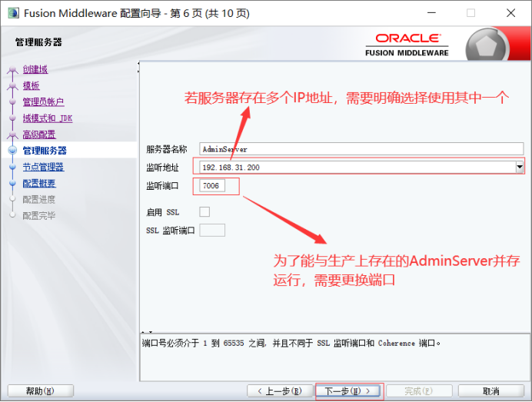Enable the 启用 SSL checkbox
Viewport: 532px width, 402px height.
[x=204, y=212]
